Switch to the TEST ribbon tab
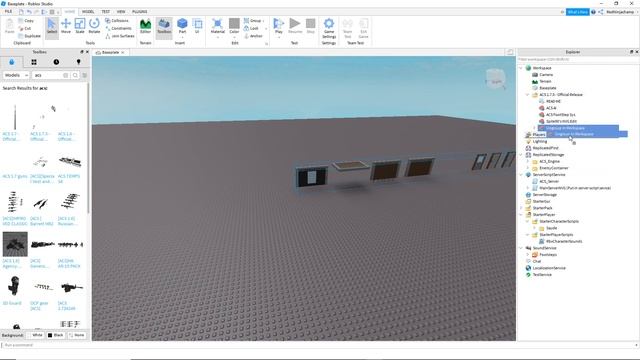This screenshot has height=360, width=640. pyautogui.click(x=105, y=12)
